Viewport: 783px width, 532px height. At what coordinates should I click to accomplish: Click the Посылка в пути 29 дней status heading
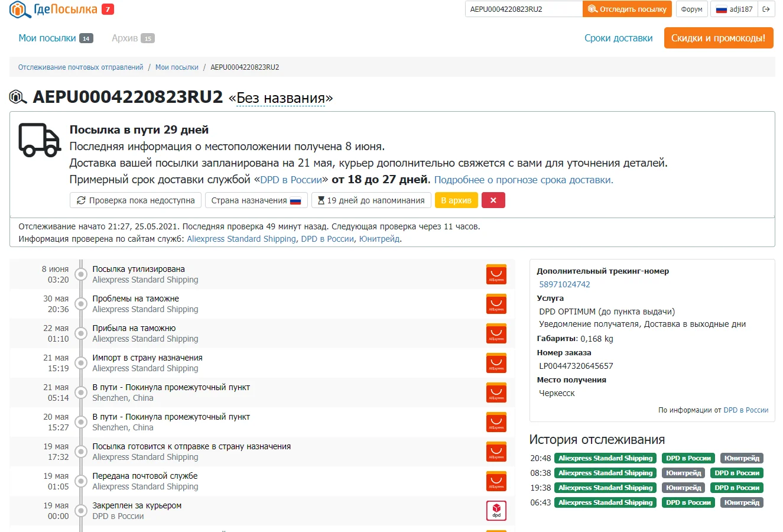tap(139, 129)
